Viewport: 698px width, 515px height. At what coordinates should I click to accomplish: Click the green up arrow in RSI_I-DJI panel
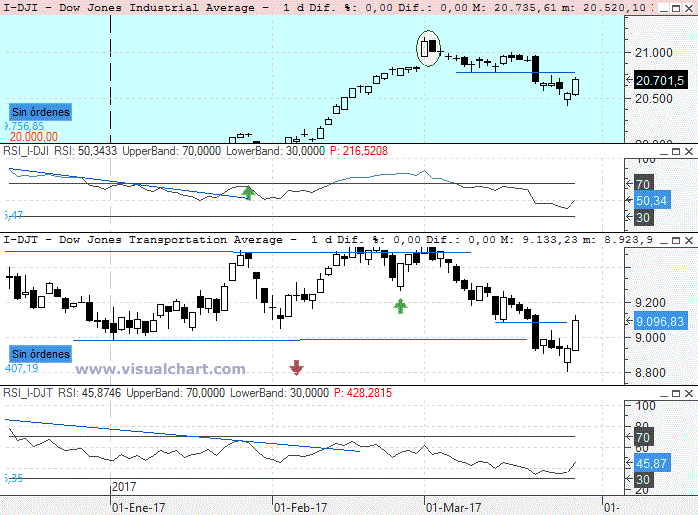click(248, 193)
